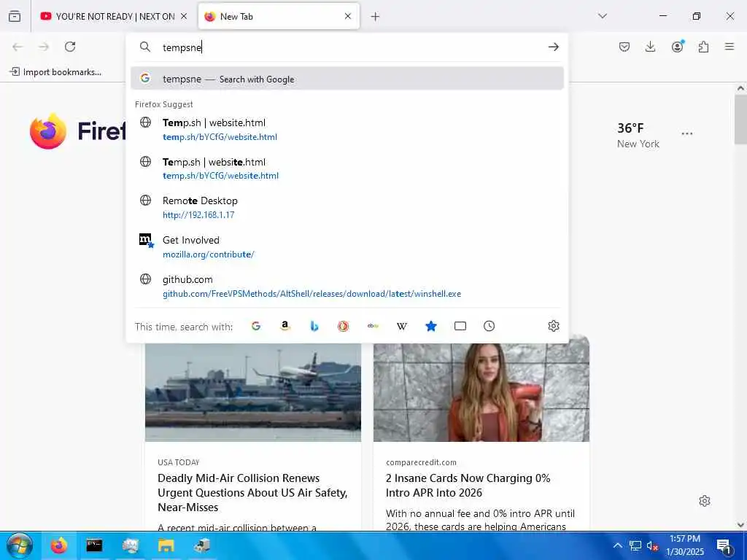The image size is (747, 560).
Task: Open search settings gear in dropdown
Action: [x=553, y=326]
